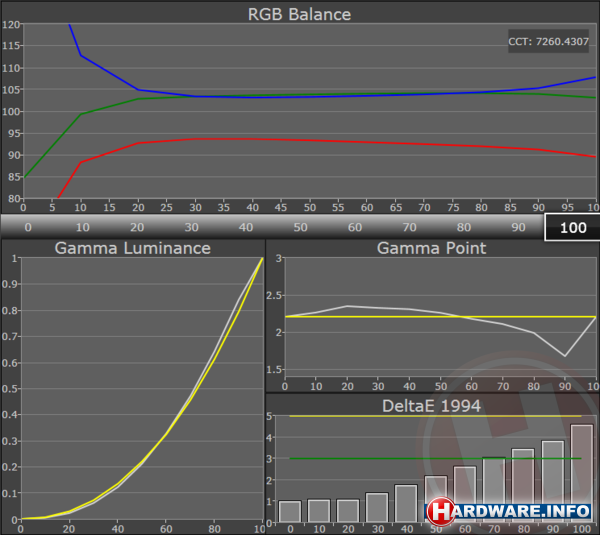Click the 2.5 label on Gamma Point axis
Viewport: 600px width, 535px height.
click(x=274, y=295)
